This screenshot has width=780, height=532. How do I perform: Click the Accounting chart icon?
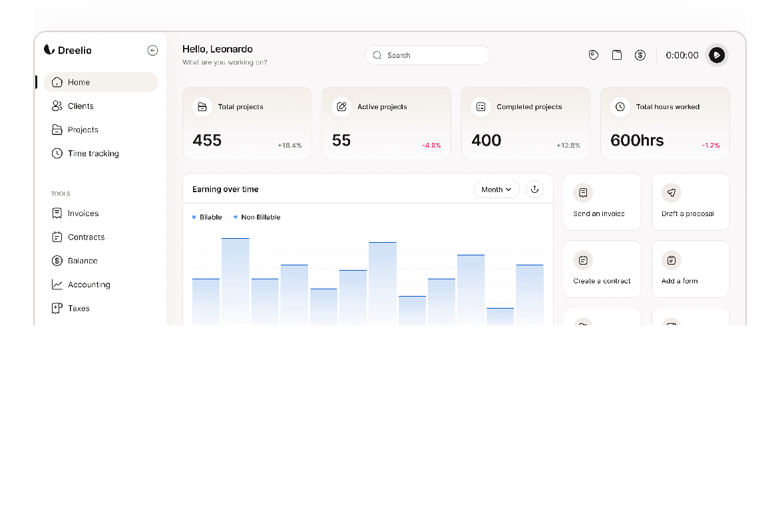tap(57, 285)
